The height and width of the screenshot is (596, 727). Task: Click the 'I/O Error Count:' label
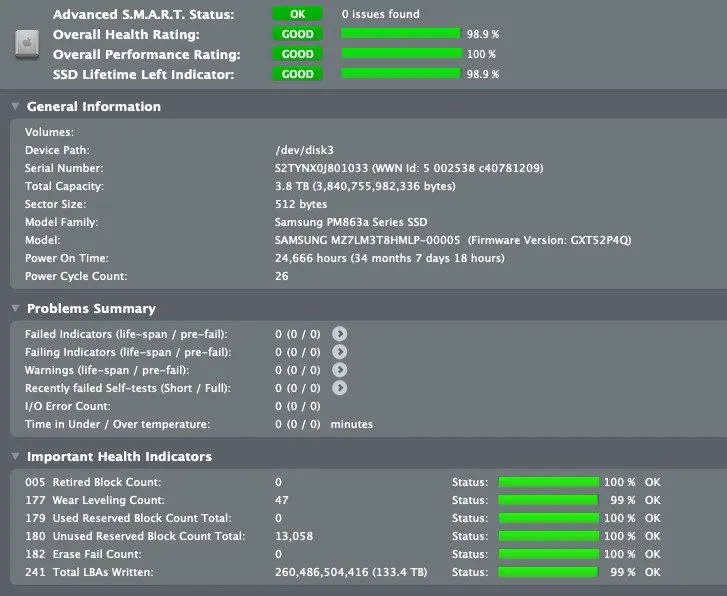(x=68, y=406)
